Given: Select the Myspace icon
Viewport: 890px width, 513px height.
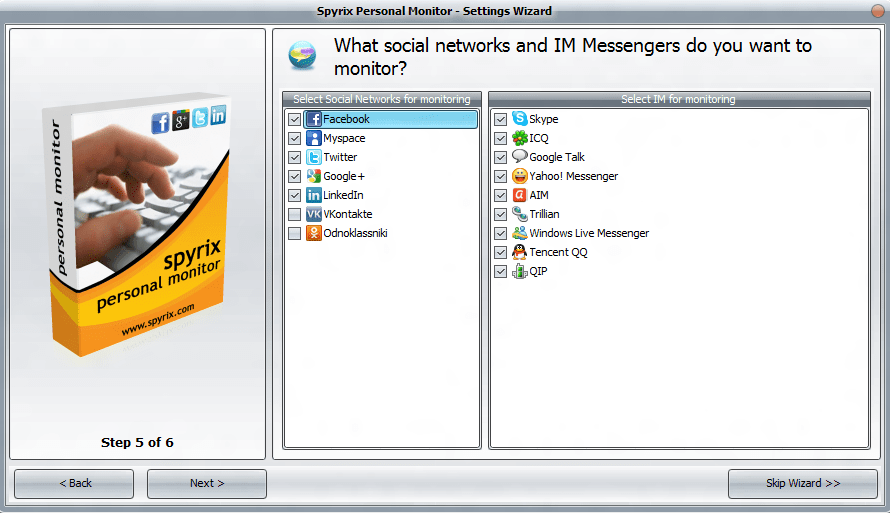Looking at the screenshot, I should point(314,138).
